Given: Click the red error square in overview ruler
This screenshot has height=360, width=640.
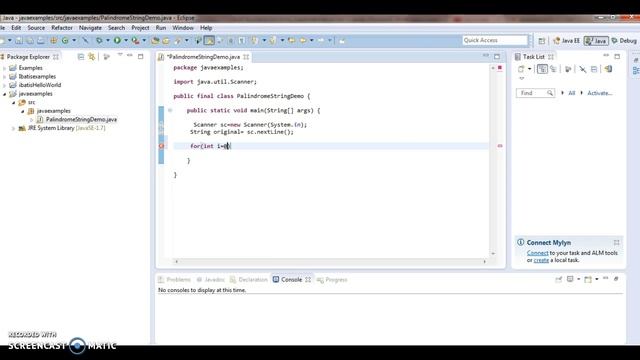Looking at the screenshot, I should [500, 68].
